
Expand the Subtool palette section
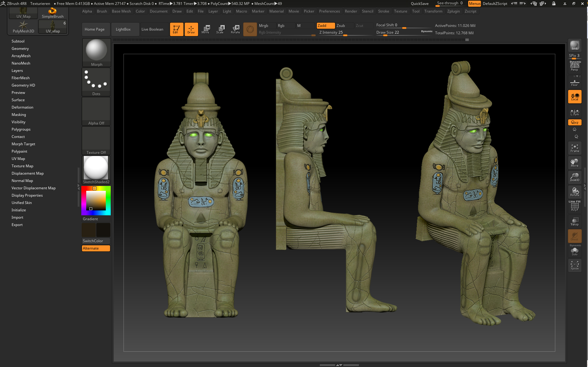18,41
